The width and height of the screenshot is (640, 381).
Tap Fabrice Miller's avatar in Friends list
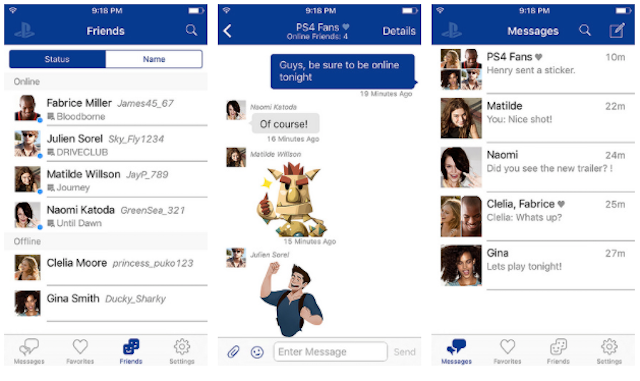point(28,108)
